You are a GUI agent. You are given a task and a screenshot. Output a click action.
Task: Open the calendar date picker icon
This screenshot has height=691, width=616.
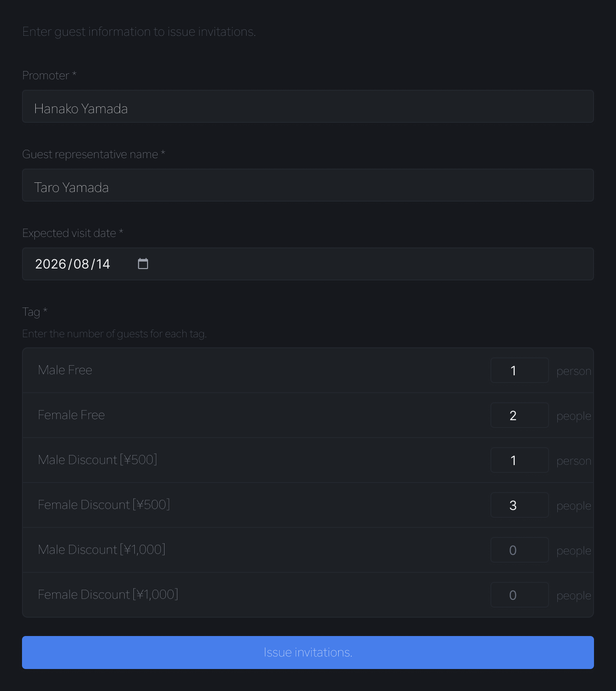tap(143, 264)
